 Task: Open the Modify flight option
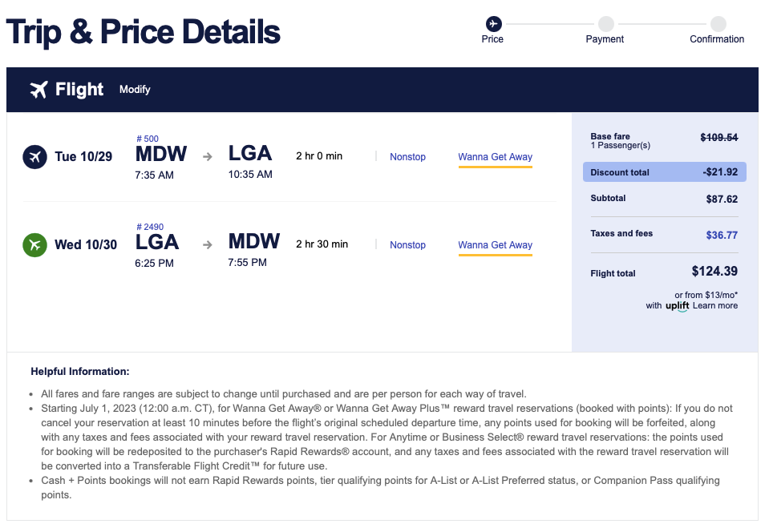(x=134, y=90)
